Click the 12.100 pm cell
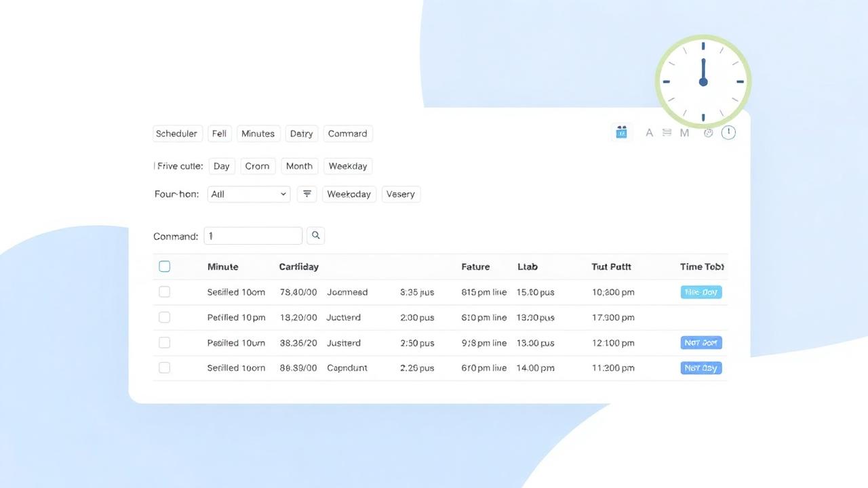 tap(613, 343)
